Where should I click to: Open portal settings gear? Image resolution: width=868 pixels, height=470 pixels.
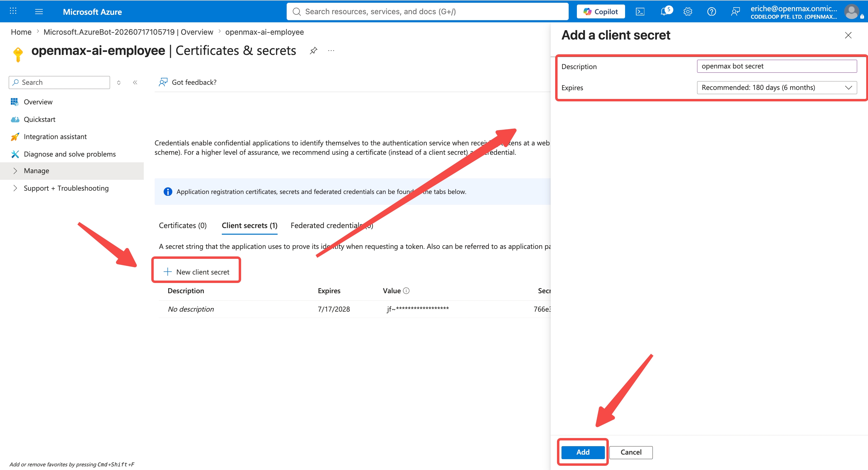pyautogui.click(x=688, y=12)
